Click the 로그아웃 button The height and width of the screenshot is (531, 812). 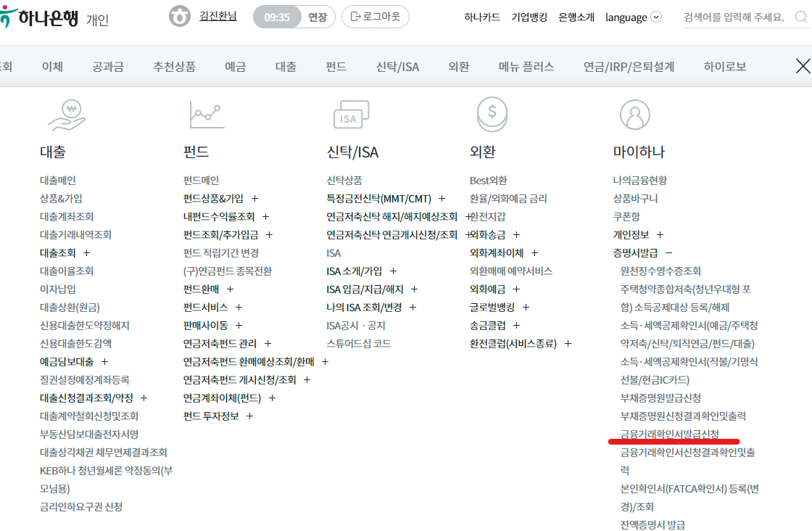tap(376, 17)
